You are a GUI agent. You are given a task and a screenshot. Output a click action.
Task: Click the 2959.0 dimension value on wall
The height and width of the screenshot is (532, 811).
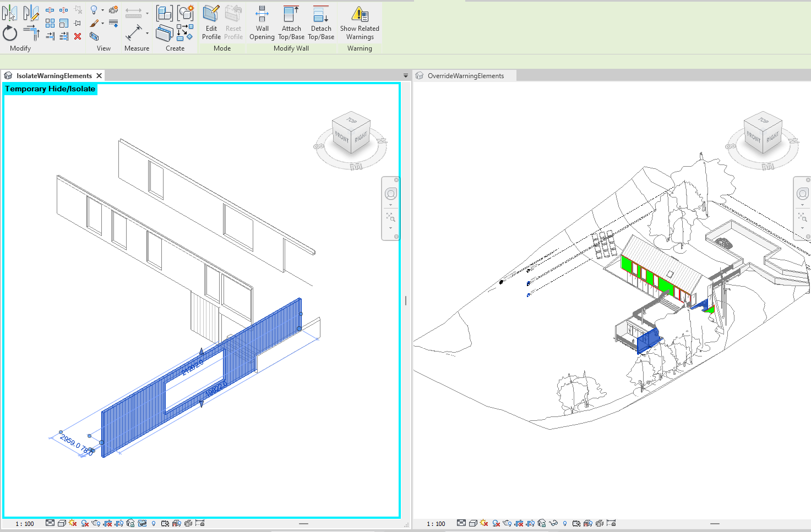click(x=70, y=441)
